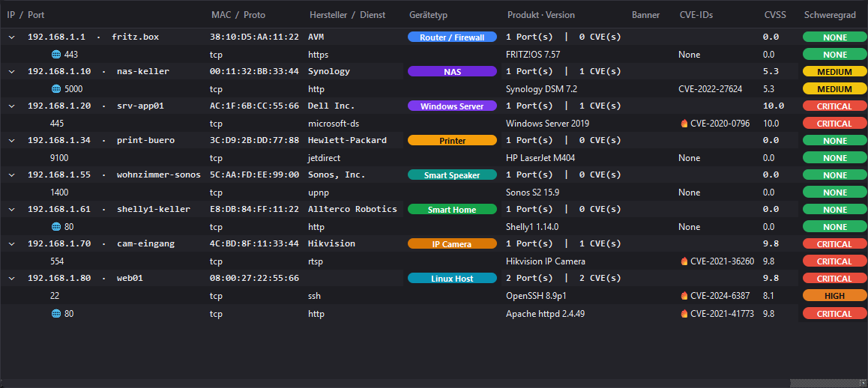Click the Allterco Robotics vendor cell
The image size is (868, 388).
point(352,209)
